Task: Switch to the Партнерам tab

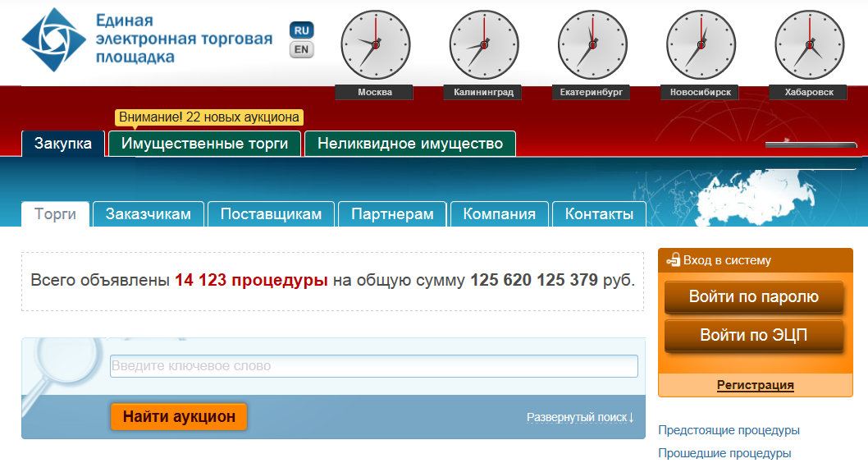Action: pyautogui.click(x=392, y=213)
